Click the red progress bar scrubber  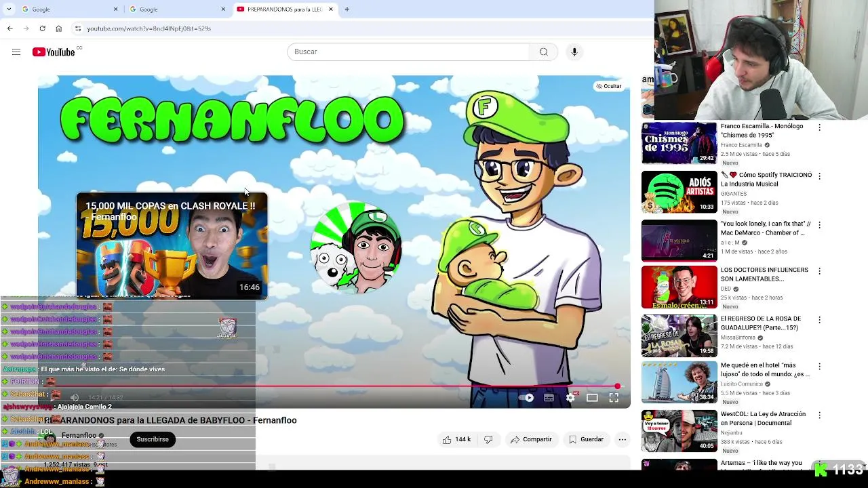coord(617,386)
